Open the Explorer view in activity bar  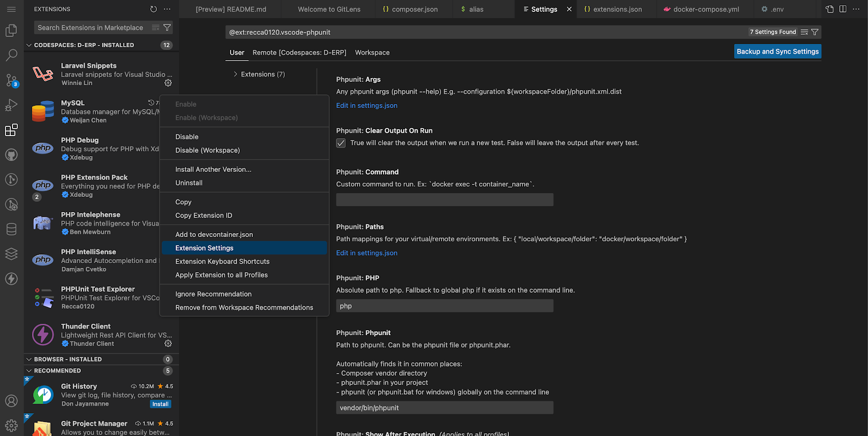pyautogui.click(x=11, y=31)
